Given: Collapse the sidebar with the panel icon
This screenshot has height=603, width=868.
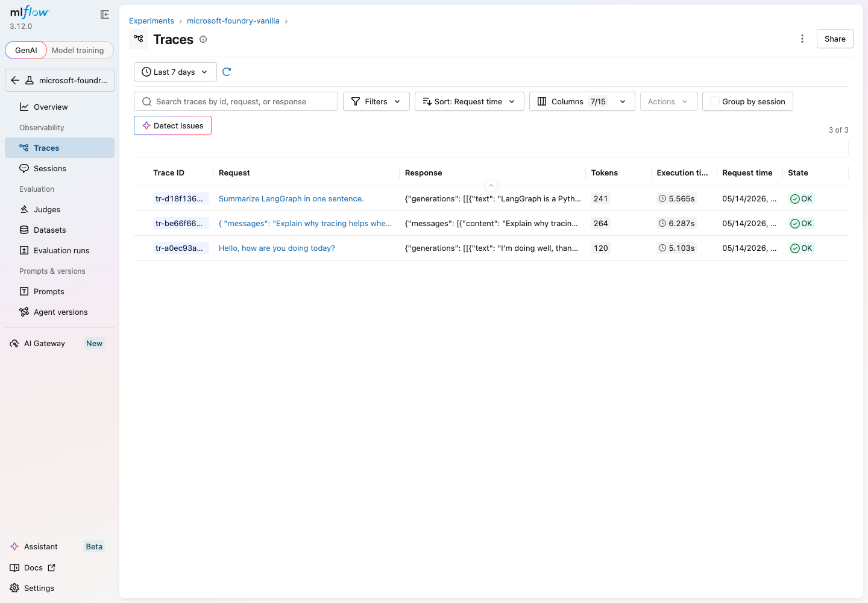Looking at the screenshot, I should point(105,14).
